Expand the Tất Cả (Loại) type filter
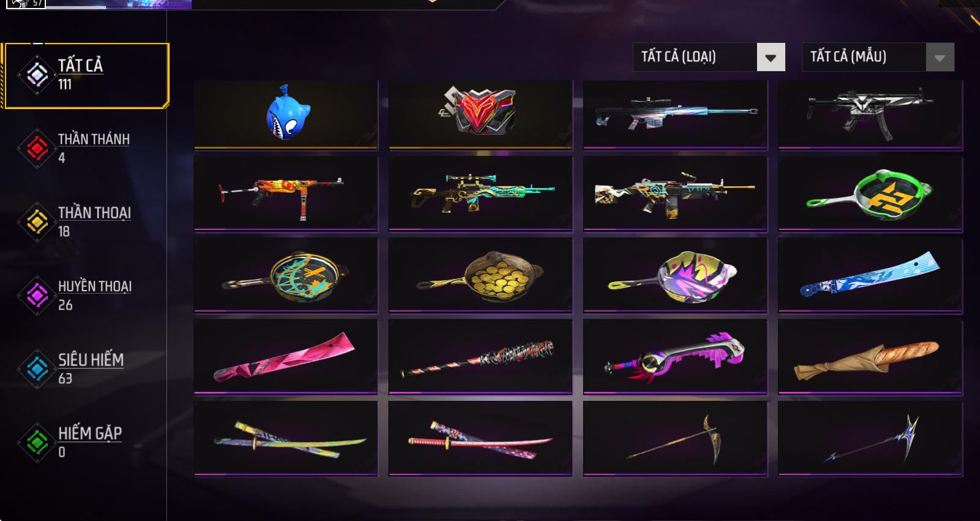 click(x=709, y=58)
